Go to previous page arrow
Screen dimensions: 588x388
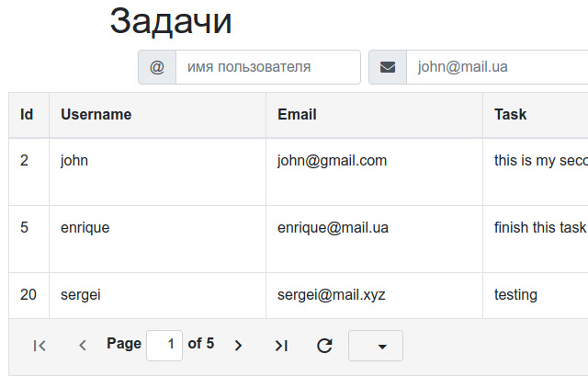pos(83,345)
